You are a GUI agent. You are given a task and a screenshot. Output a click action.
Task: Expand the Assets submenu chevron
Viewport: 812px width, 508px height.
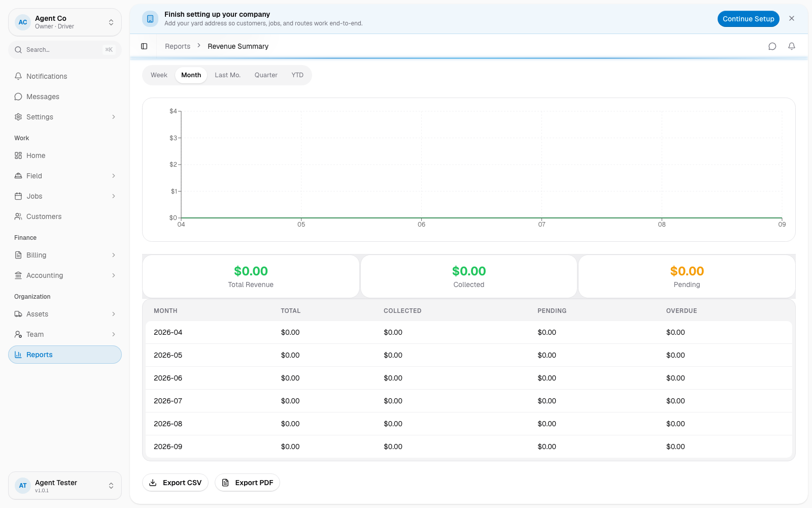click(114, 314)
